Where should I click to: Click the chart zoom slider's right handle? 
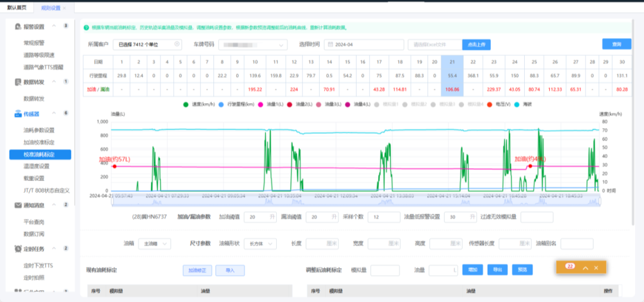pos(600,202)
